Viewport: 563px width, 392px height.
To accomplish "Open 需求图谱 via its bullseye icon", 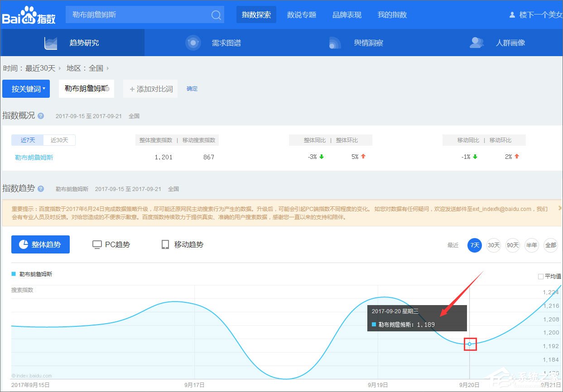I will [193, 42].
